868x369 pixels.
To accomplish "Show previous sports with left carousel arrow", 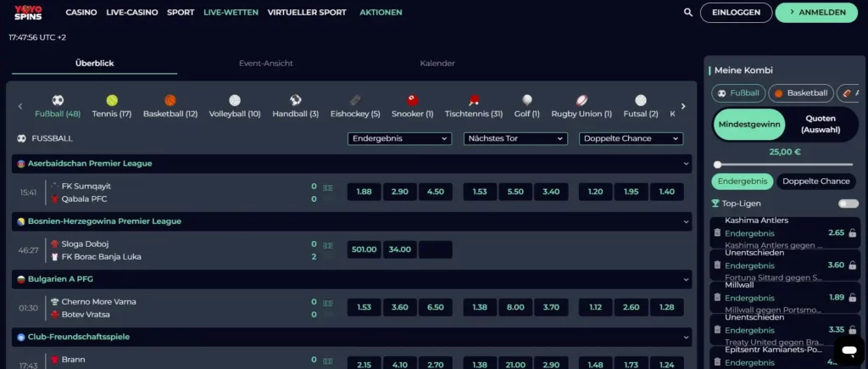I will click(20, 106).
